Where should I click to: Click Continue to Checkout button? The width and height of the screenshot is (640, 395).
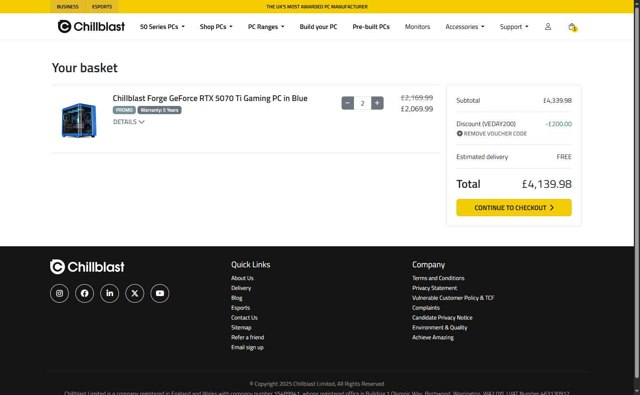tap(513, 207)
